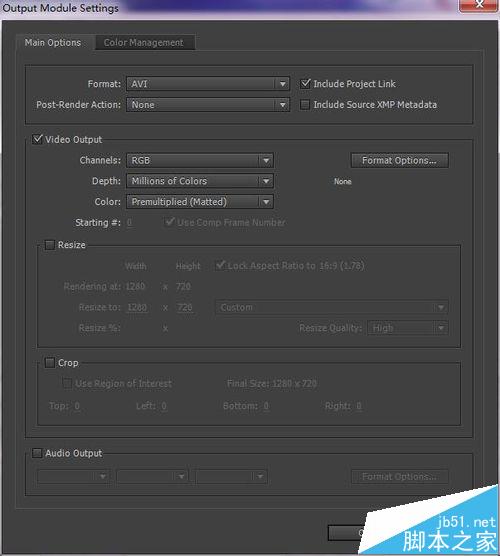Open the Channels dropdown showing RGB
The image size is (500, 556).
[x=200, y=161]
